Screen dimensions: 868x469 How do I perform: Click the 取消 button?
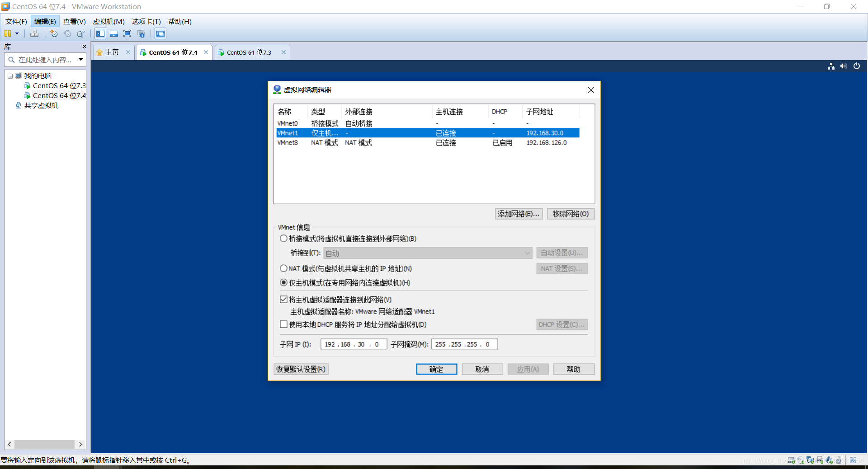coord(482,369)
